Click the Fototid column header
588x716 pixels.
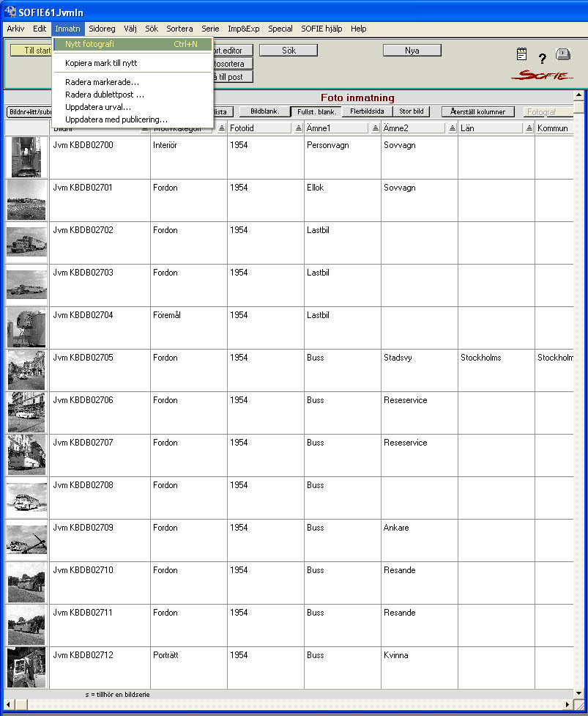[259, 128]
